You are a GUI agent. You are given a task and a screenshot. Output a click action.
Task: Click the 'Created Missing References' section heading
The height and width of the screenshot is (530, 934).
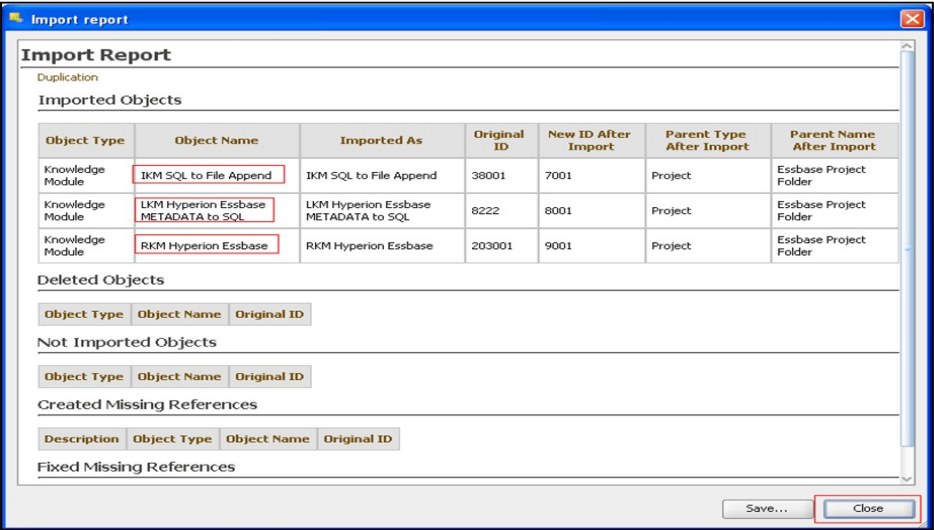coord(147,405)
